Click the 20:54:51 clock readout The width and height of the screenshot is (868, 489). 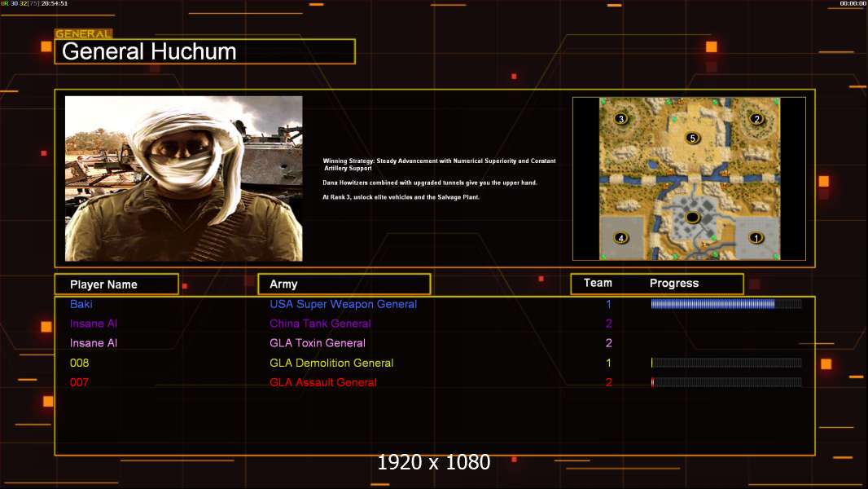(x=55, y=3)
